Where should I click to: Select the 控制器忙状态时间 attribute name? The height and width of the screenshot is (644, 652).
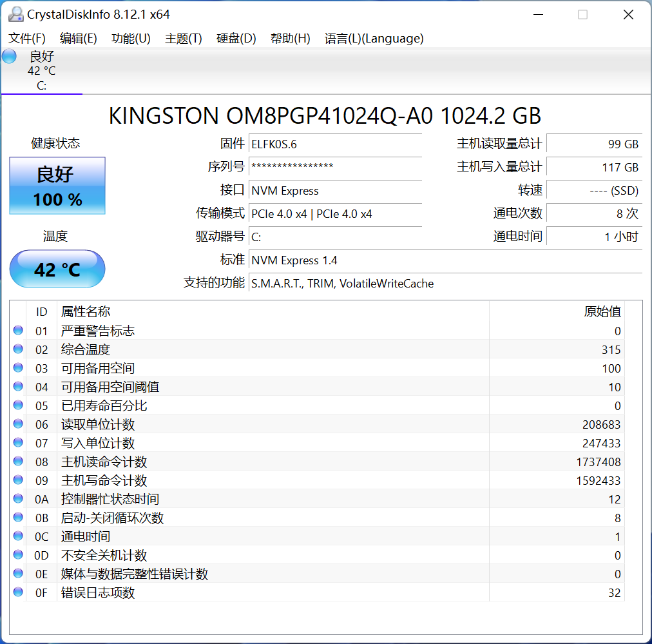pos(110,499)
